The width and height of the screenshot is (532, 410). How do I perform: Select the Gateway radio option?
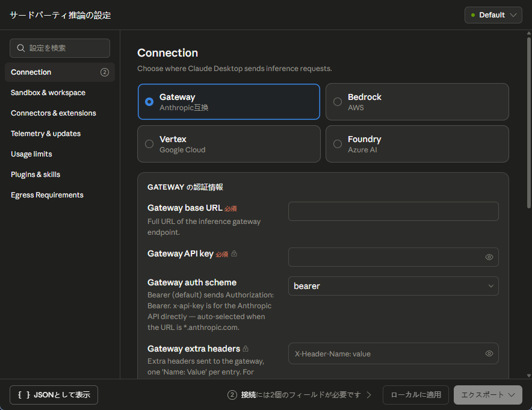pyautogui.click(x=229, y=102)
